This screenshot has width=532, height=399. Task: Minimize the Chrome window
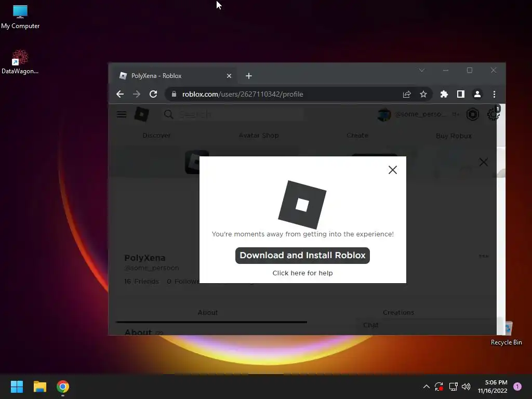click(445, 70)
